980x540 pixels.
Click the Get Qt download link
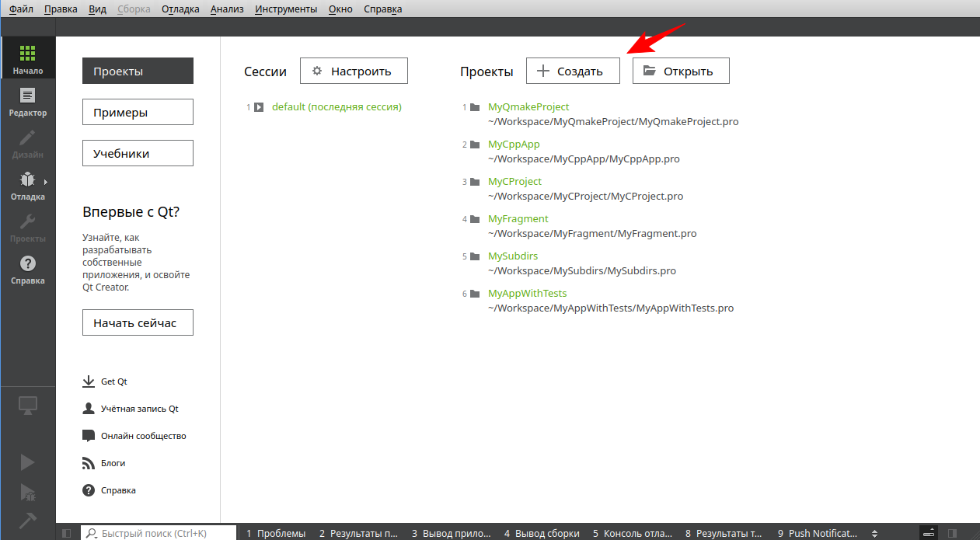[x=113, y=381]
